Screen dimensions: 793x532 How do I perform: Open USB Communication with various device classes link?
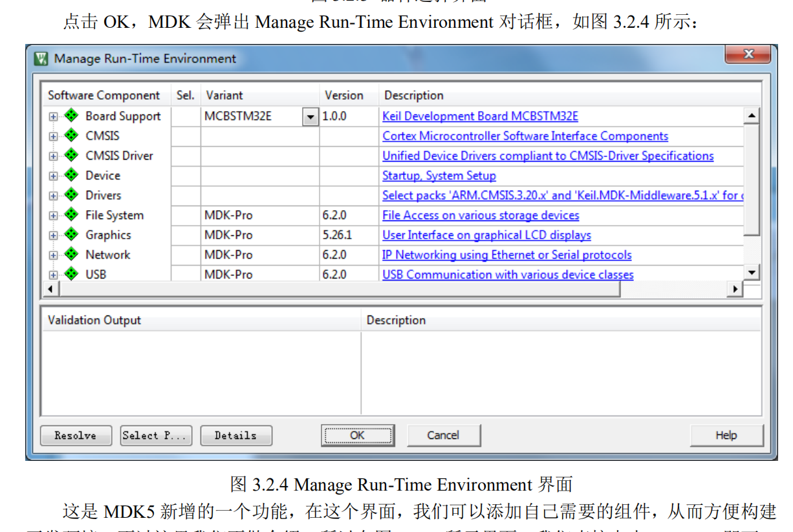point(508,275)
